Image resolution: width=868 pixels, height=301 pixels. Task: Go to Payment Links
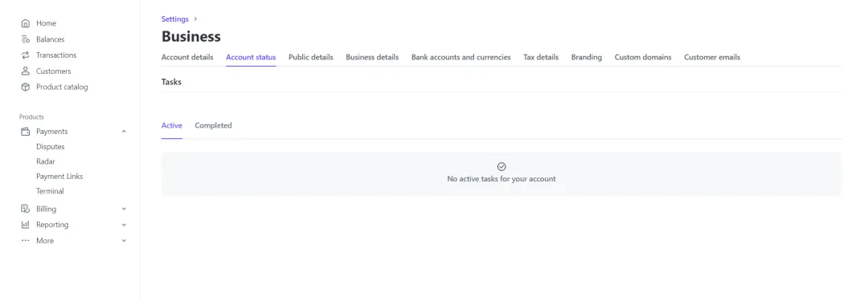(59, 177)
